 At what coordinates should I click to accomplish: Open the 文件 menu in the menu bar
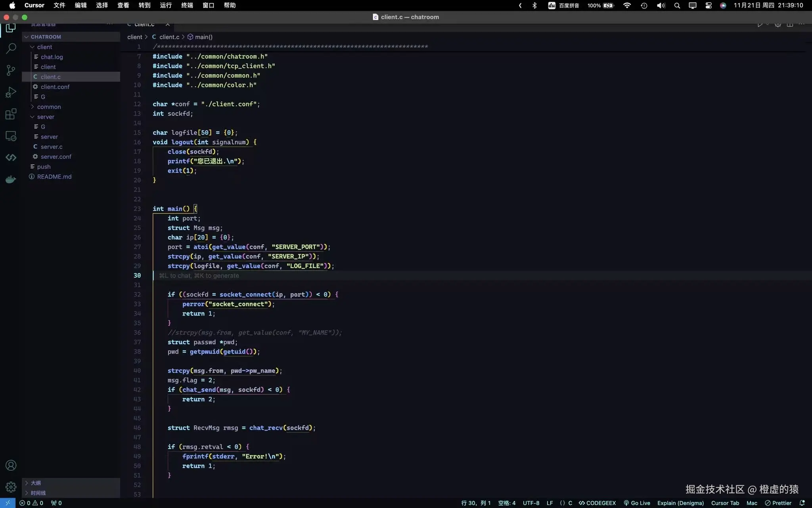(x=59, y=5)
